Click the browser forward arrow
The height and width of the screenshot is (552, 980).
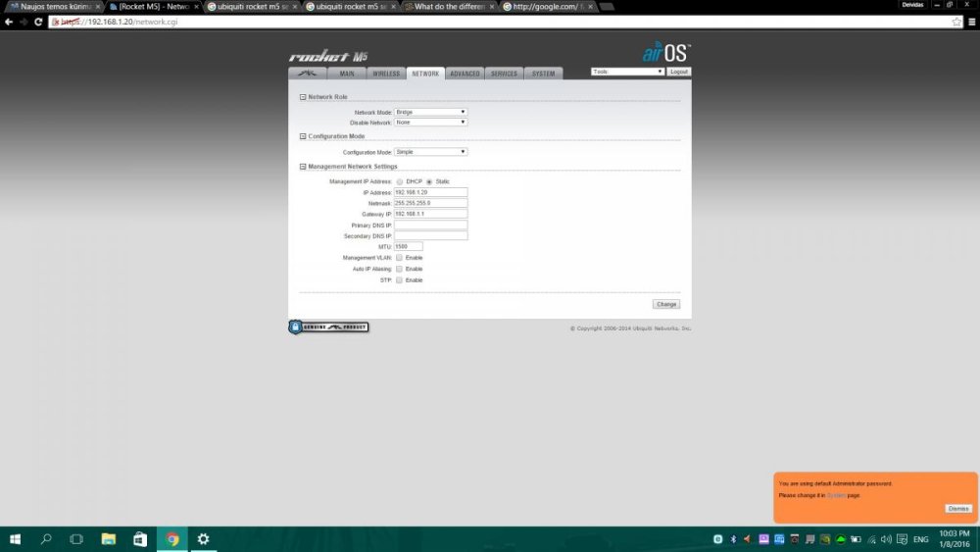[x=24, y=22]
